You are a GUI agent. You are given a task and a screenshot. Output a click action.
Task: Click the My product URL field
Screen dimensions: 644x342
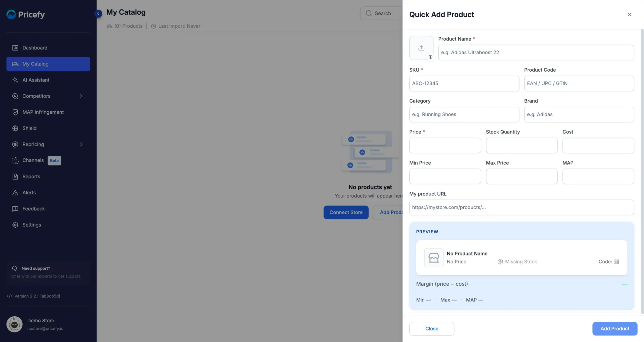tap(522, 207)
